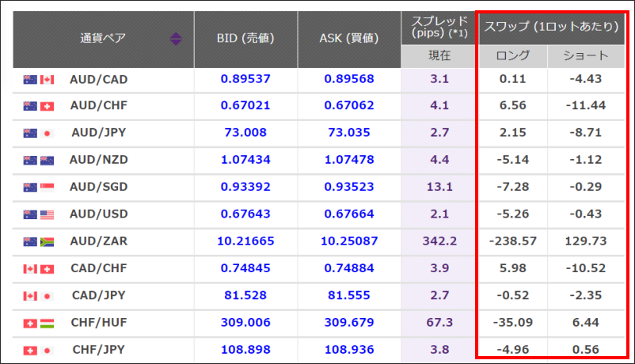Click the AUD/USD flag pair icon
635x364 pixels.
click(38, 214)
